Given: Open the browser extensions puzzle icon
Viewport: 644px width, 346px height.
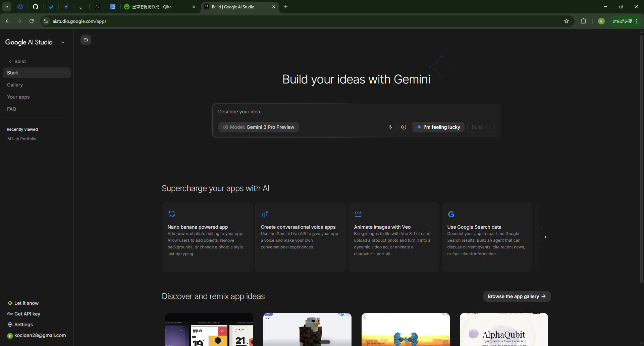Looking at the screenshot, I should tap(584, 21).
